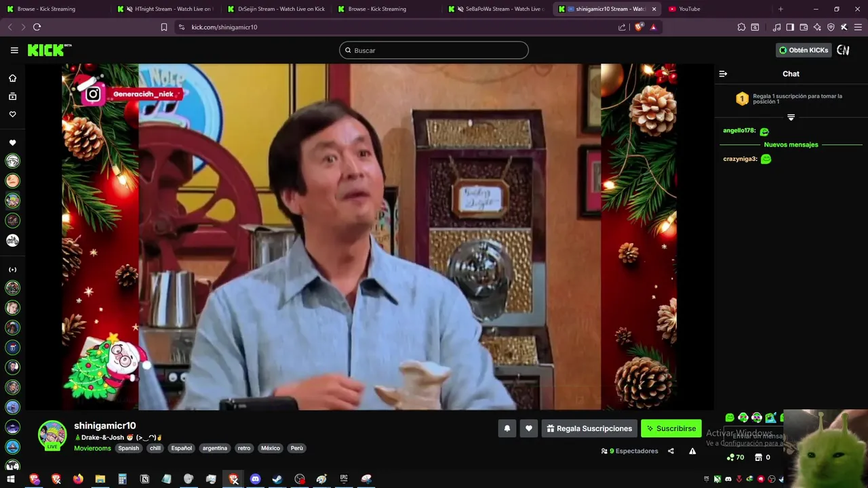
Task: Select the chill tag
Action: click(155, 448)
